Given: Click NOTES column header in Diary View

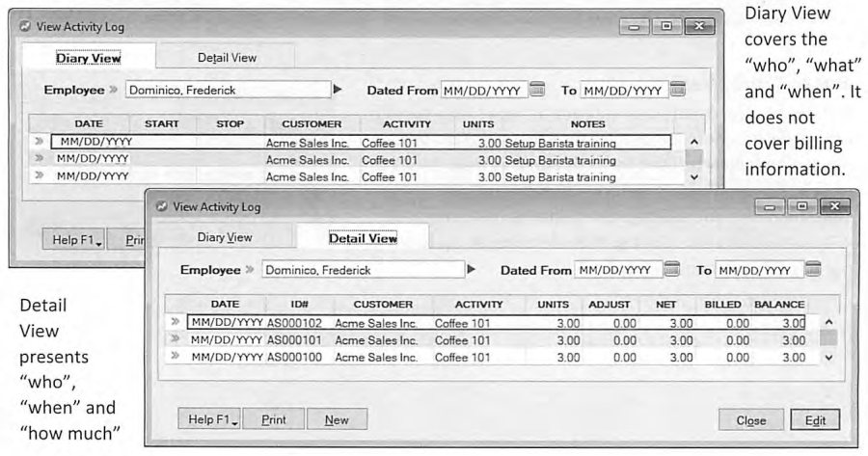Looking at the screenshot, I should point(588,124).
